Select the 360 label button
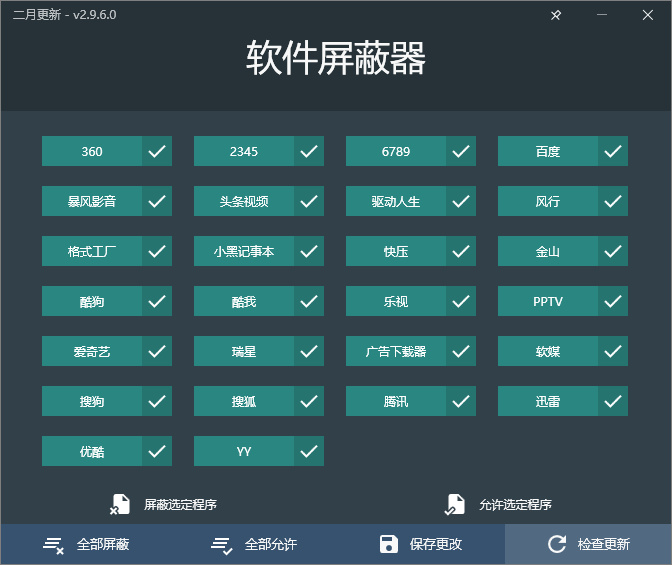Screen dimensions: 672x565 click(x=92, y=151)
